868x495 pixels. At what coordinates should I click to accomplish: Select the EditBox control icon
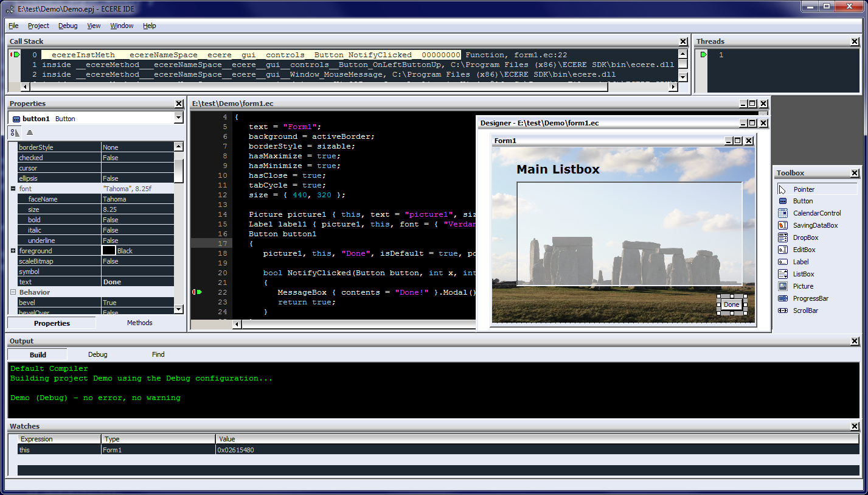(x=782, y=250)
